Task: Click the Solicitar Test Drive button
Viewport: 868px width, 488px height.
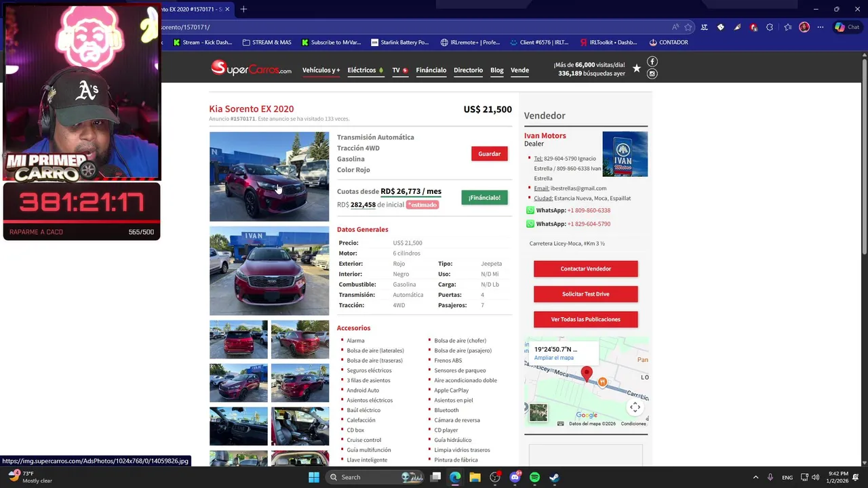Action: pyautogui.click(x=586, y=294)
